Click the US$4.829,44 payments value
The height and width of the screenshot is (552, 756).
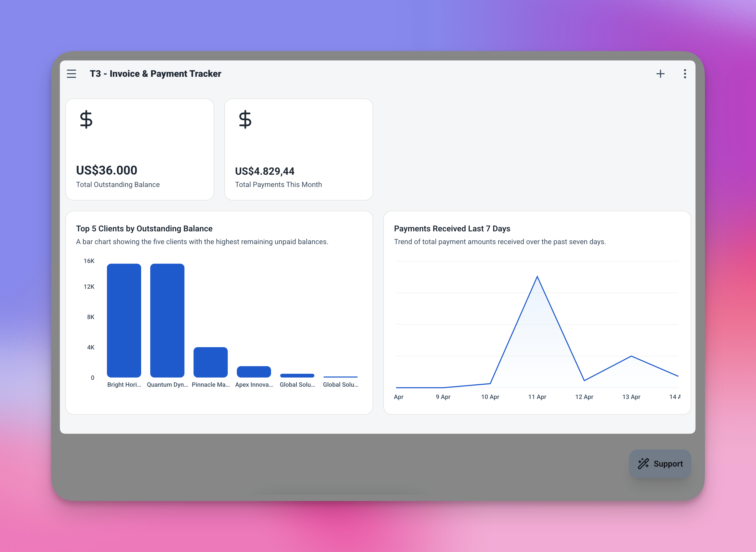[264, 171]
